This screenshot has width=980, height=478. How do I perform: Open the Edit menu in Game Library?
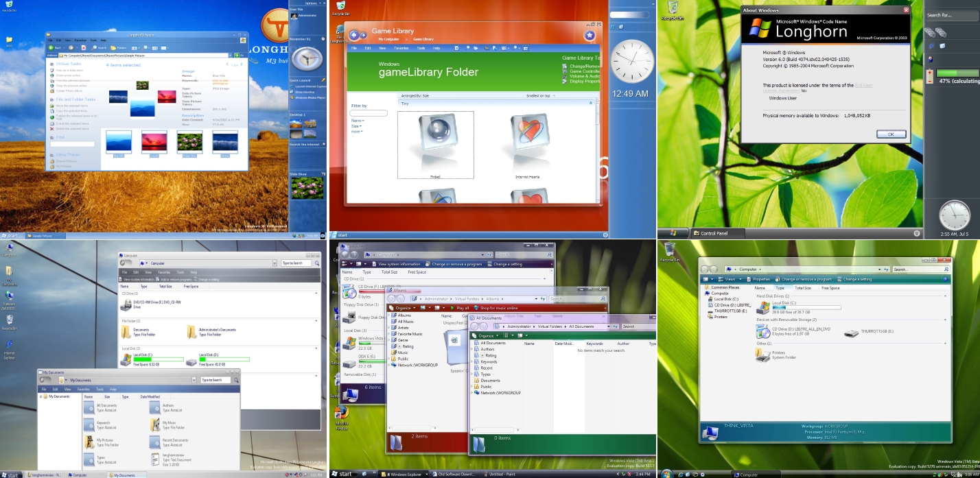tap(368, 48)
